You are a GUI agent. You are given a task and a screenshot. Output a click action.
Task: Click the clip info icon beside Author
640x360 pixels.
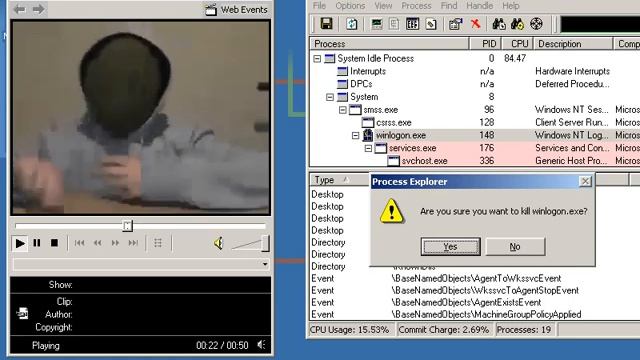tap(22, 313)
